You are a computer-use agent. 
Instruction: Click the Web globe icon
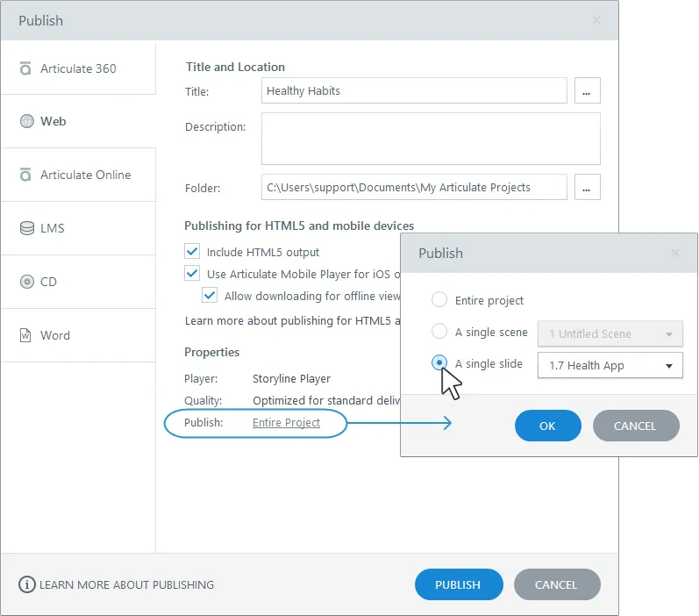[26, 121]
